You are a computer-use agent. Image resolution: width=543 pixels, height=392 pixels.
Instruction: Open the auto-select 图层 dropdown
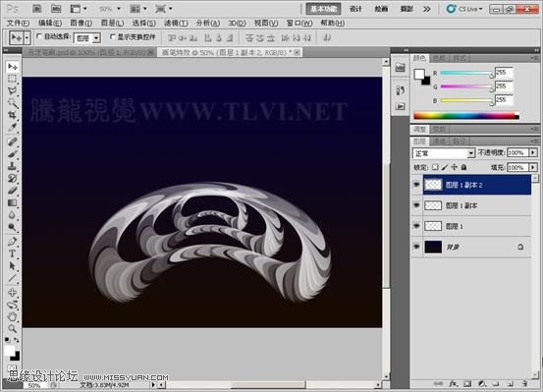pyautogui.click(x=87, y=38)
